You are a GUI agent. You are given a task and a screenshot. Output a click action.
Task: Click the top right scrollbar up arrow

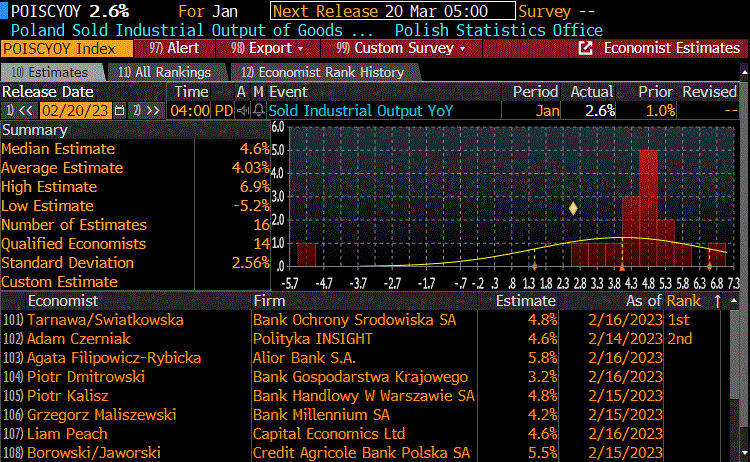coord(745,73)
